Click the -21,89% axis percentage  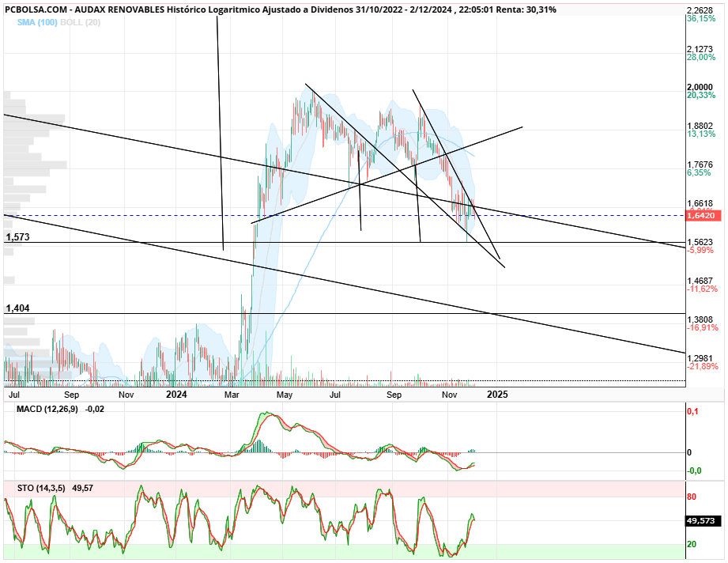point(702,367)
